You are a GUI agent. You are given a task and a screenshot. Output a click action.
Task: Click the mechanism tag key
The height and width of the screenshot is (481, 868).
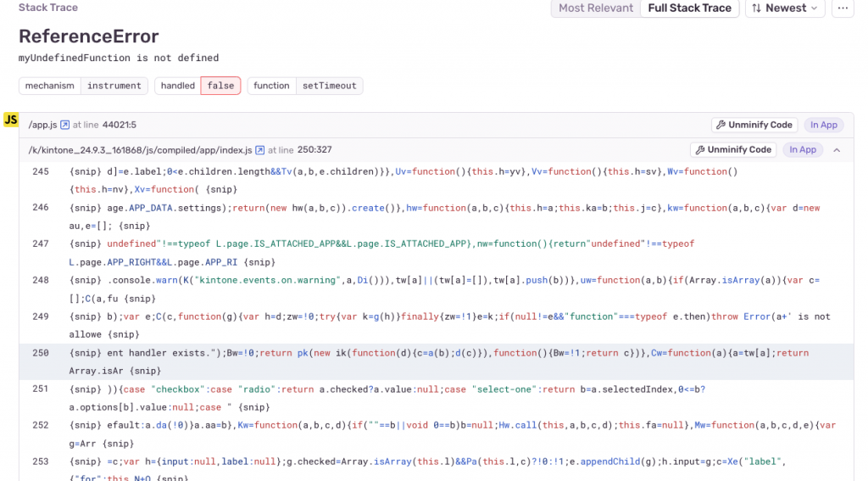(x=50, y=86)
